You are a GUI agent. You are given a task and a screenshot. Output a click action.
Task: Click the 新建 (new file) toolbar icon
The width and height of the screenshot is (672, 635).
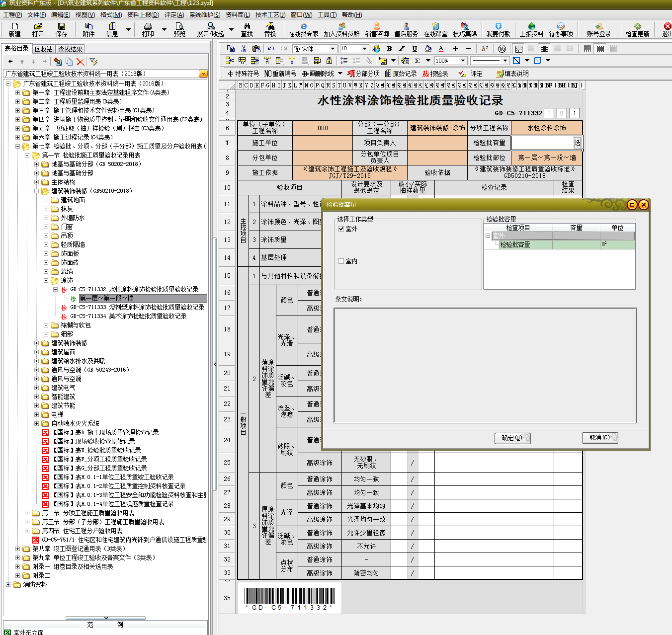tap(14, 29)
